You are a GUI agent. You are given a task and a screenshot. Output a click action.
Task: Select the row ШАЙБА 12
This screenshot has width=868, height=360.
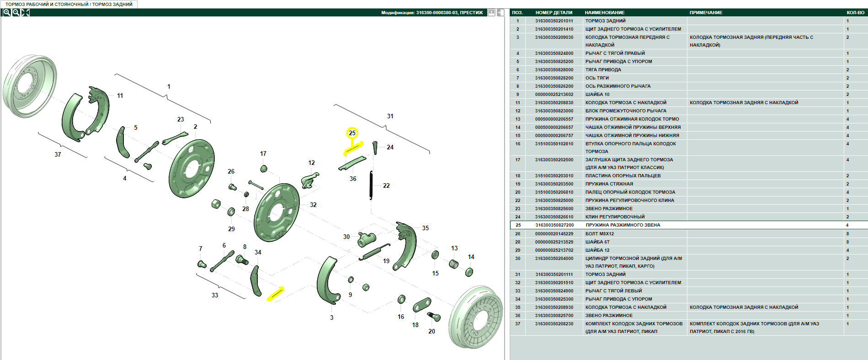tap(689, 250)
